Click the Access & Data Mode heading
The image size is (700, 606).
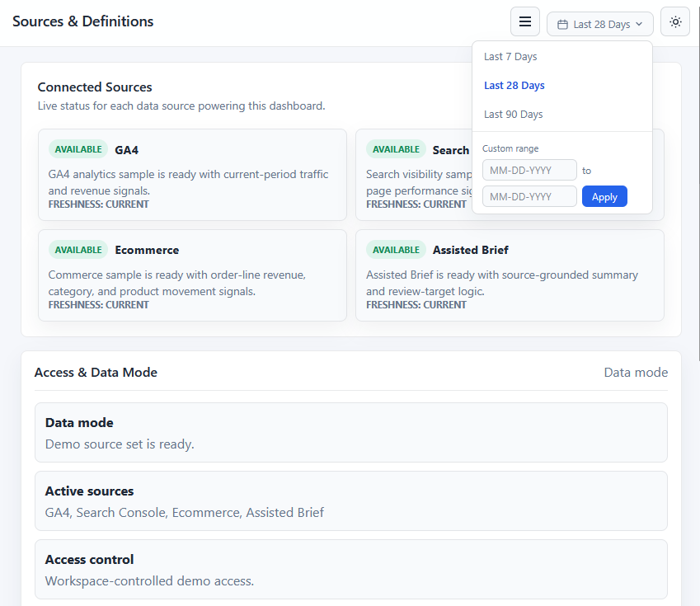coord(96,373)
